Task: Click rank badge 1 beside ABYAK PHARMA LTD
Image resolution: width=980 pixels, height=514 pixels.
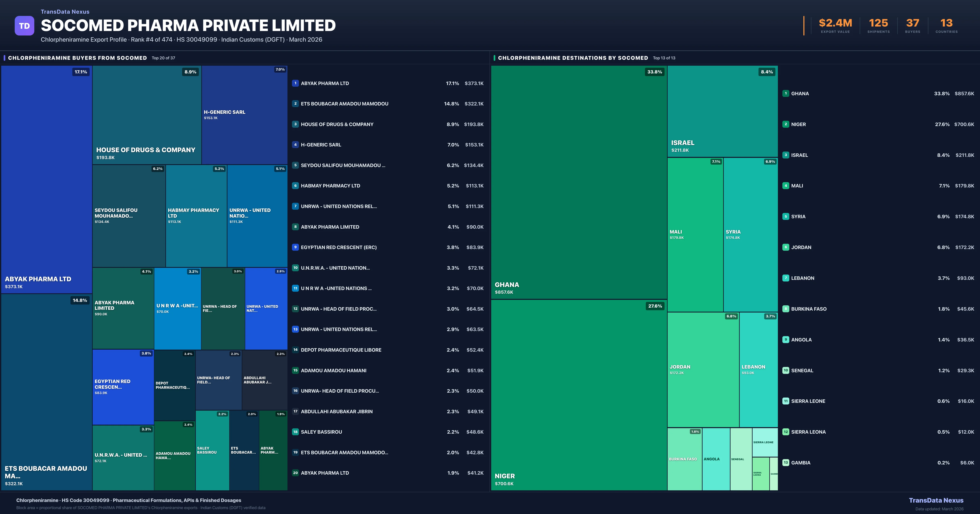Action: [295, 83]
